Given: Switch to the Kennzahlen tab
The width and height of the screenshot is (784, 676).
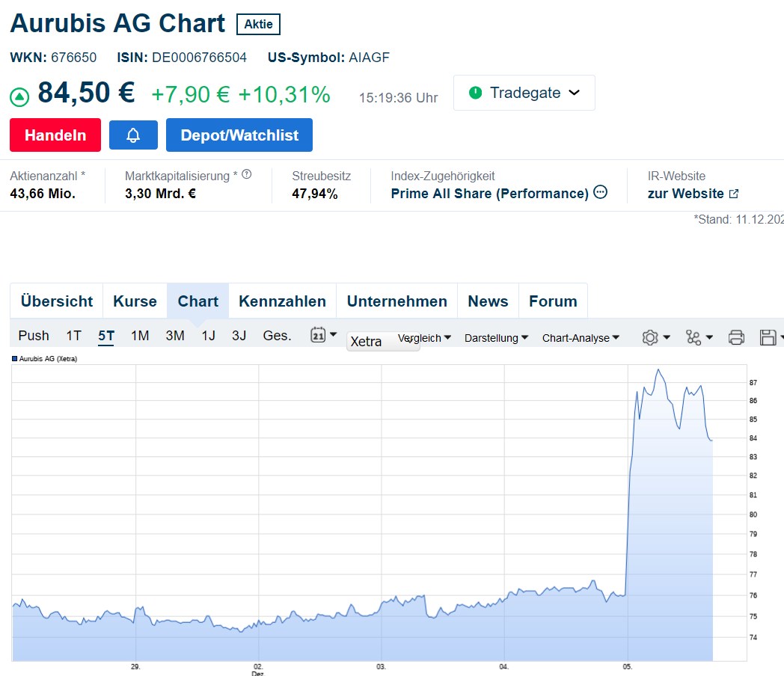Looking at the screenshot, I should (282, 301).
